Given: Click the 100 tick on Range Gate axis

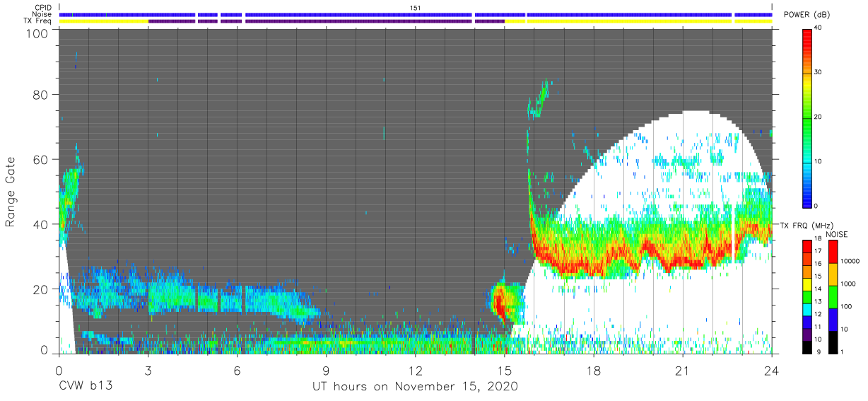Looking at the screenshot, I should coord(37,33).
